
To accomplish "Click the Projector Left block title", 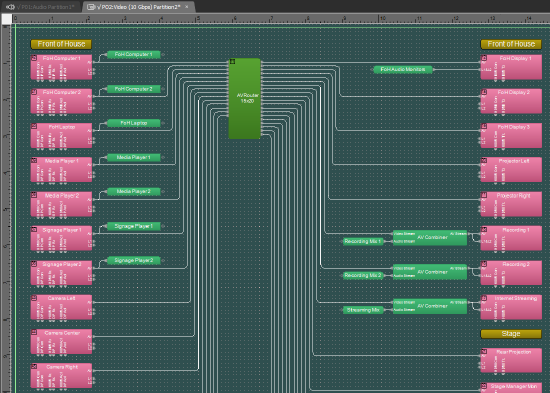I will click(514, 161).
